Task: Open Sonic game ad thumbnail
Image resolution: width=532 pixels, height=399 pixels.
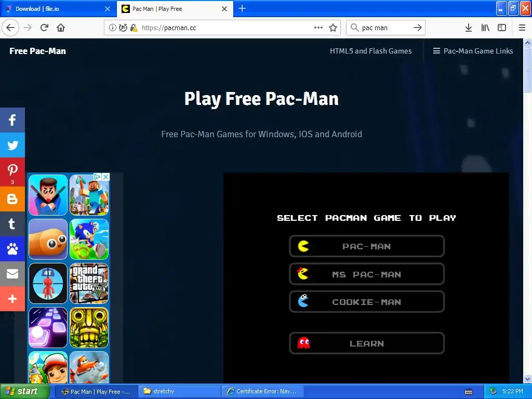Action: pyautogui.click(x=89, y=239)
